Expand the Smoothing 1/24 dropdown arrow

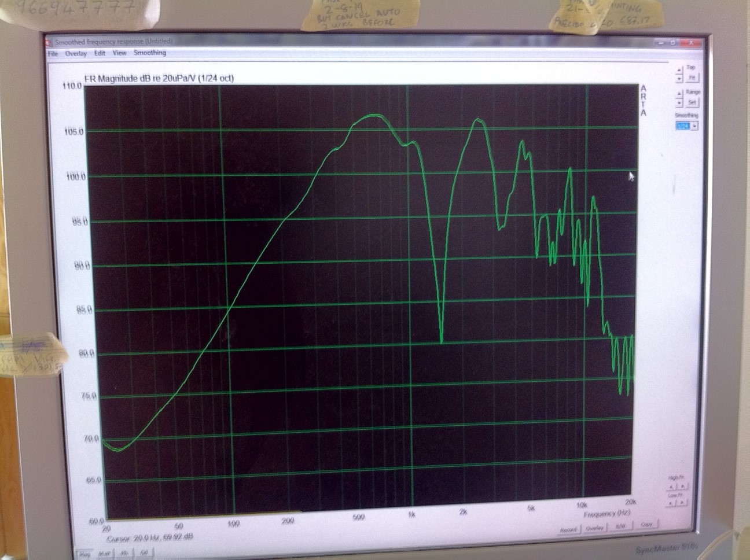click(694, 126)
